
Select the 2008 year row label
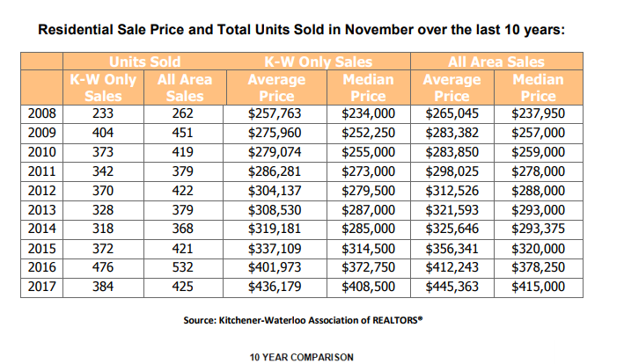pyautogui.click(x=41, y=113)
